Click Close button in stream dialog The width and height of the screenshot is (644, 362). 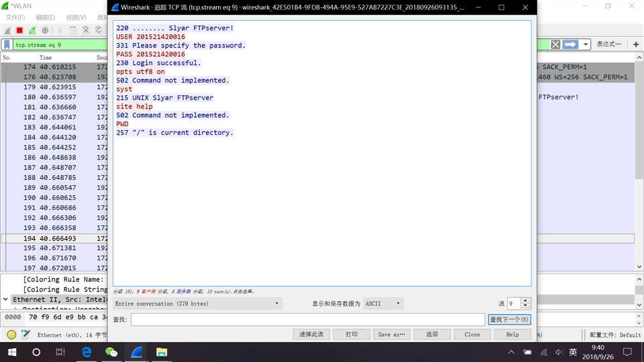472,335
